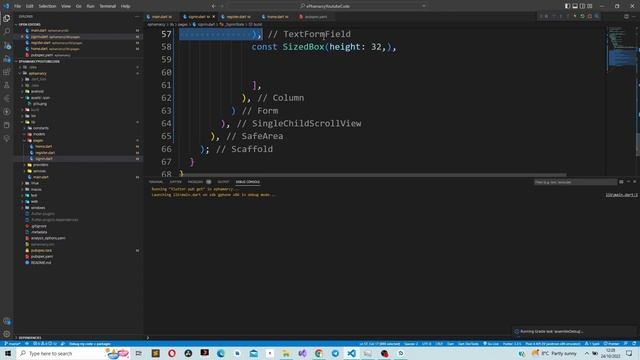Open the Testing flask view

7,85
